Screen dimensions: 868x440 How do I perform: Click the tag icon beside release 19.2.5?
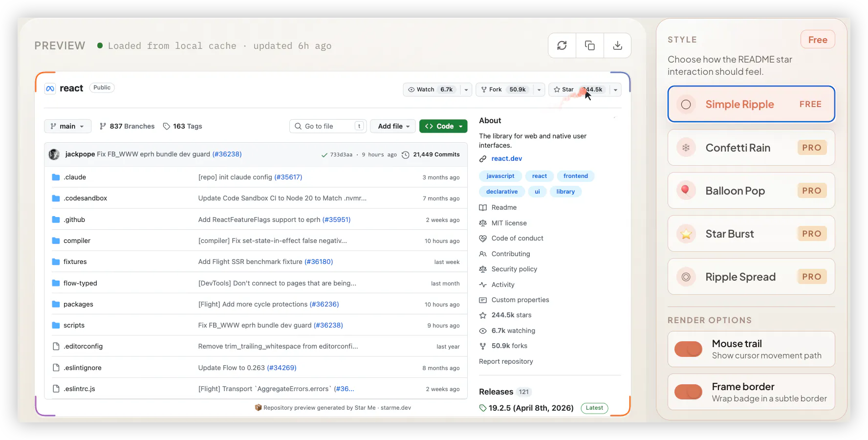pos(483,408)
